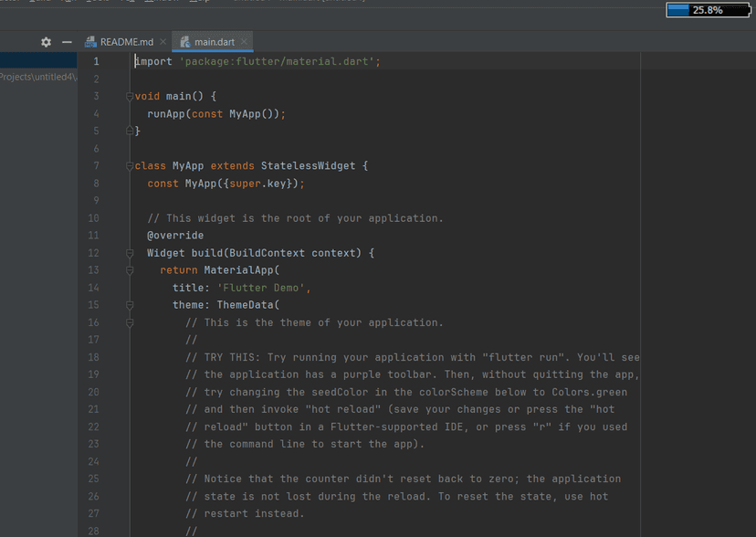Close the main.dart tab

(x=244, y=42)
